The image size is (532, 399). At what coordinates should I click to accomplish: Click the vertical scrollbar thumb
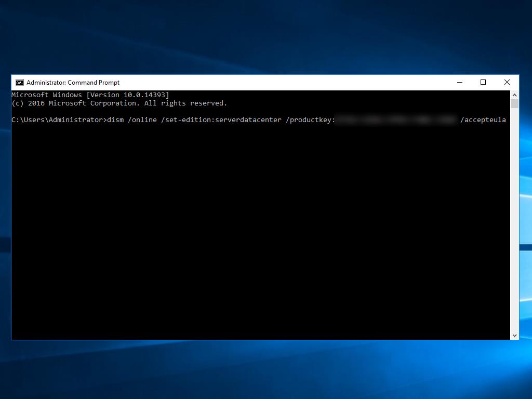pyautogui.click(x=514, y=104)
